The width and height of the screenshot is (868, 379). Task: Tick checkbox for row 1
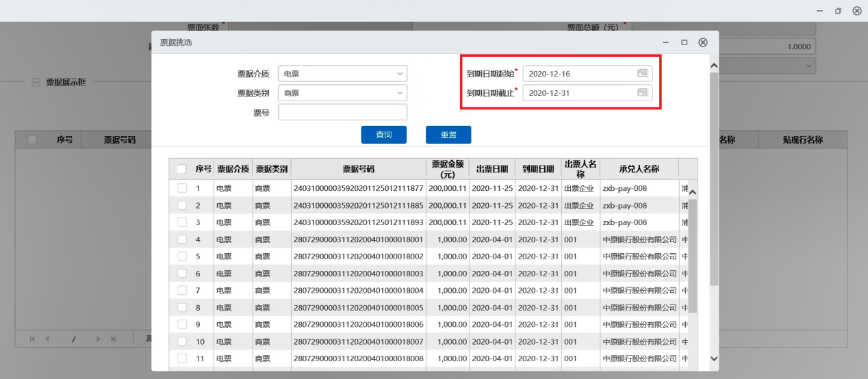(x=182, y=187)
